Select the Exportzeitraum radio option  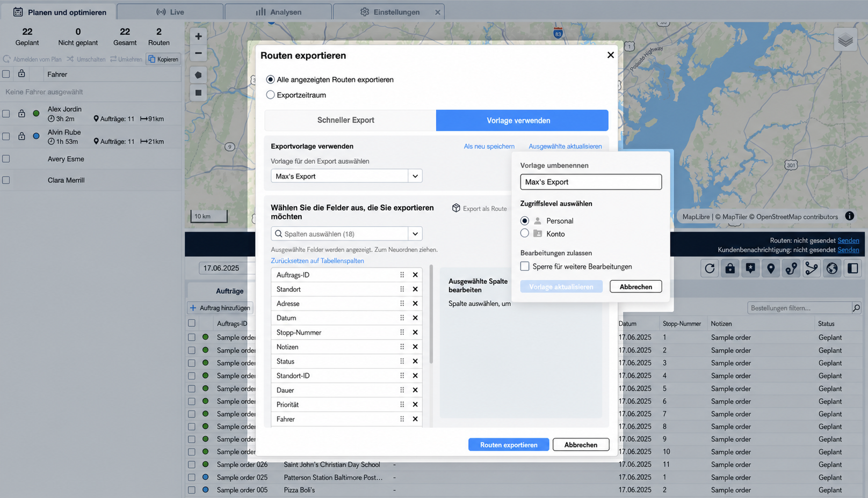(270, 95)
